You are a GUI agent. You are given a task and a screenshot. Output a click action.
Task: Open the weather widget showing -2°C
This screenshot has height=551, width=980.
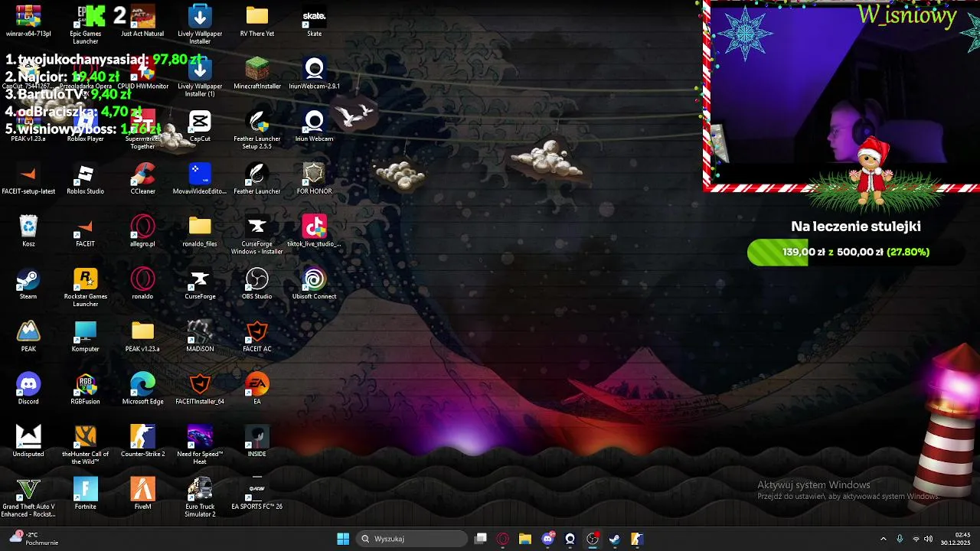tap(34, 539)
